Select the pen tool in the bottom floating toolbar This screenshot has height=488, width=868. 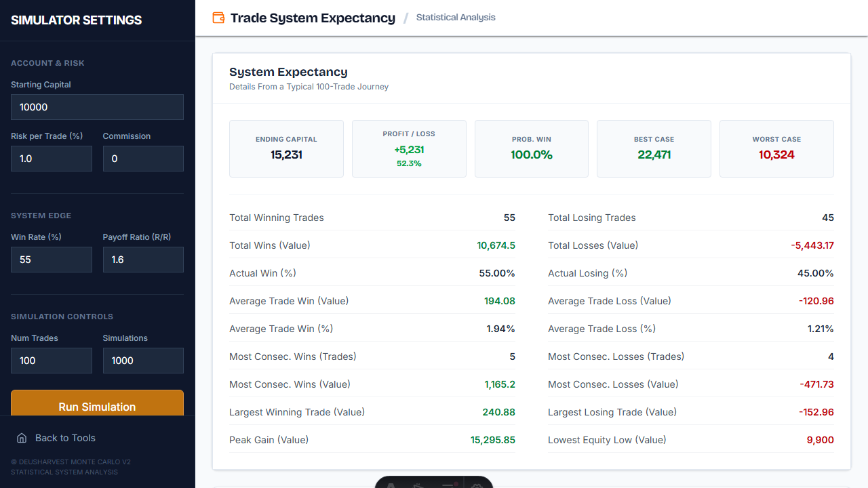(x=418, y=485)
